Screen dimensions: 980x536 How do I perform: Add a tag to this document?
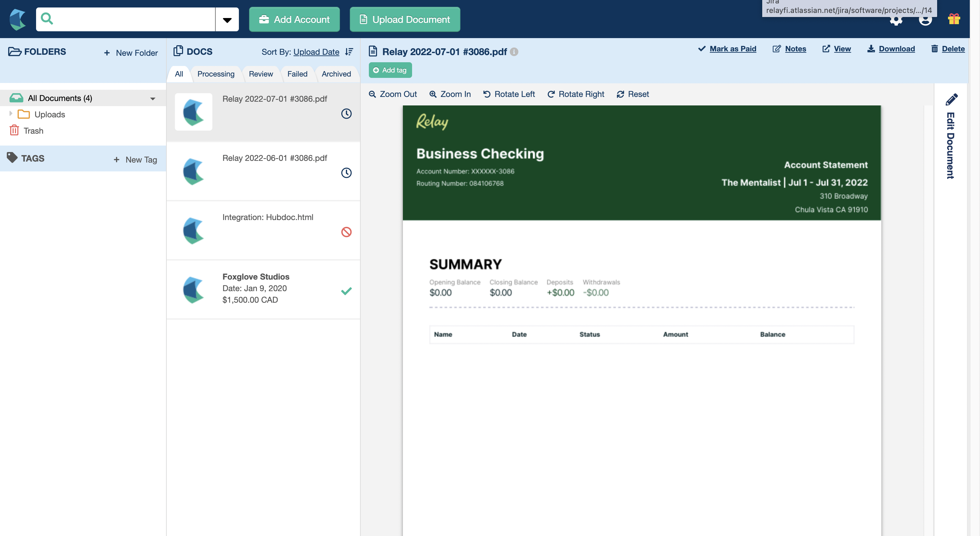point(390,70)
